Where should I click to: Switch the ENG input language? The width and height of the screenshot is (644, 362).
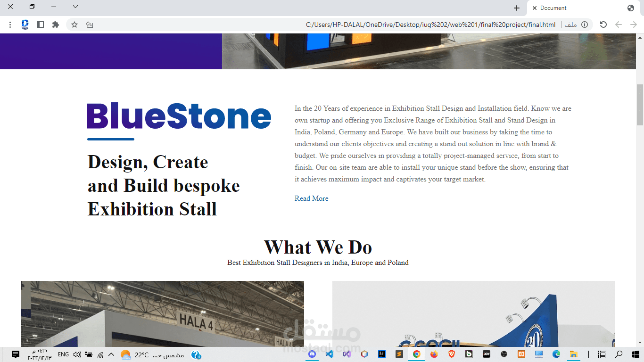click(x=63, y=354)
